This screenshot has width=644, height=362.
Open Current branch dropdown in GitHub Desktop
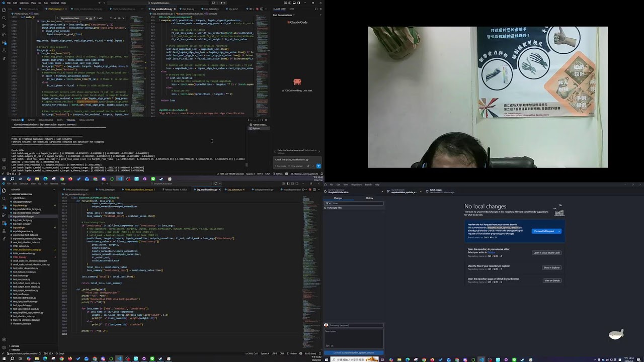point(404,191)
